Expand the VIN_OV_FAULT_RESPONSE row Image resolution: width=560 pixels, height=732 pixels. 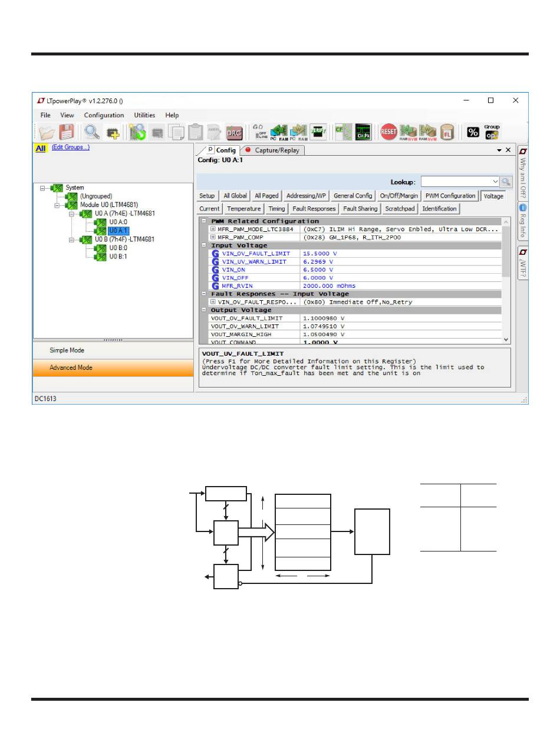tap(213, 302)
